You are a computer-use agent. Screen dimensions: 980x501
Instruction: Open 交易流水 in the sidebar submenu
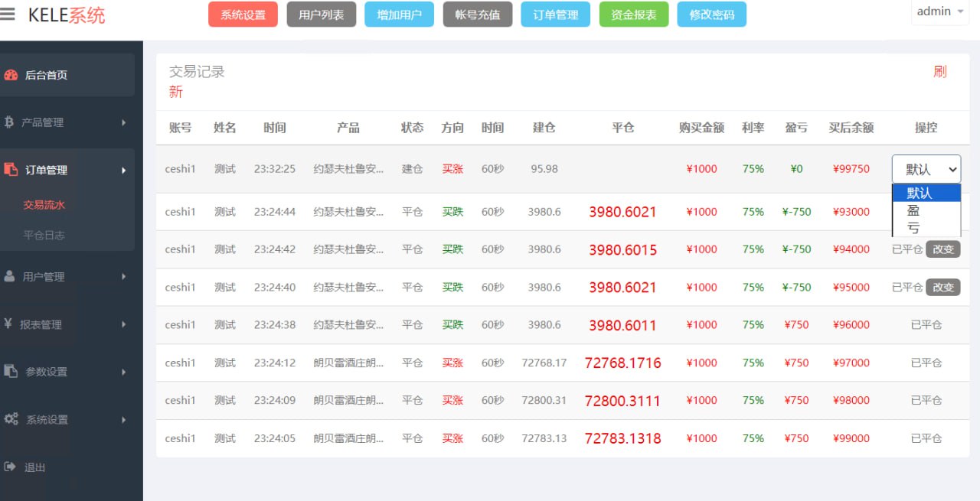44,205
